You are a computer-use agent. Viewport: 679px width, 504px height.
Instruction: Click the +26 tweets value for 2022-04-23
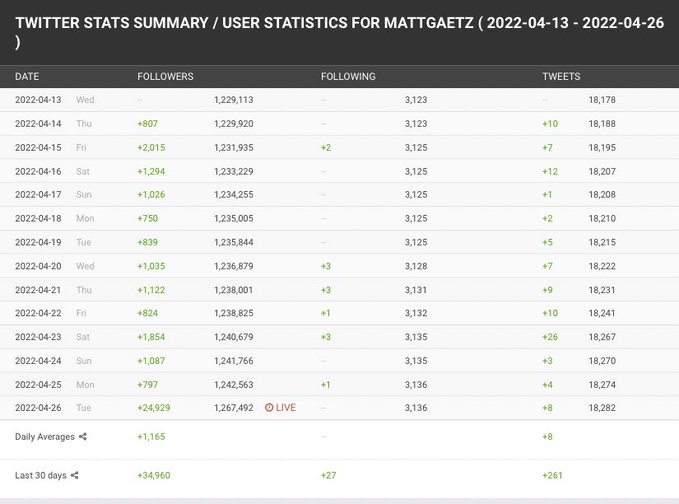[x=550, y=337]
